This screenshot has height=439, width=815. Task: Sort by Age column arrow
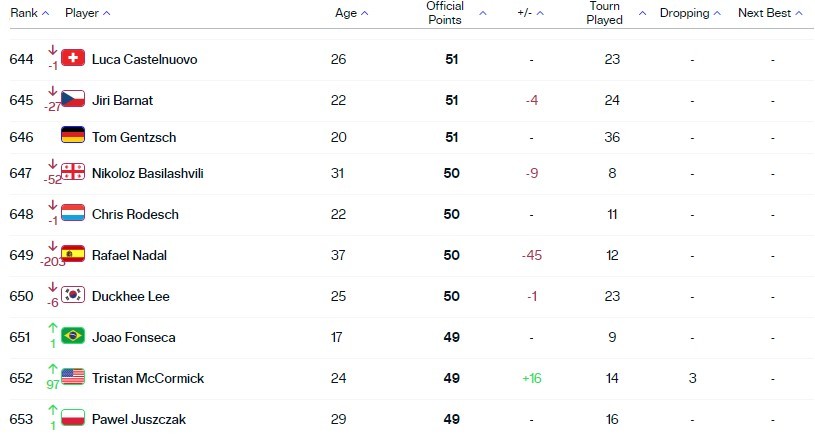(x=364, y=14)
